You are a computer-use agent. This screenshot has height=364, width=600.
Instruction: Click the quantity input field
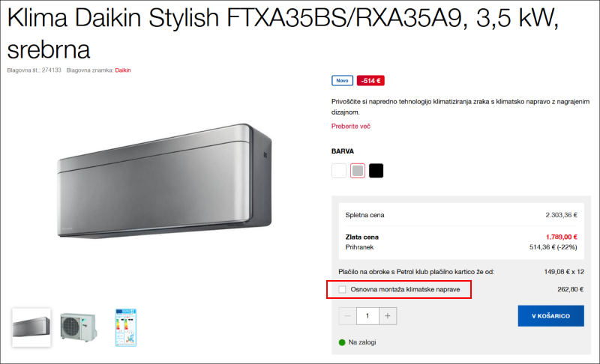(x=367, y=316)
